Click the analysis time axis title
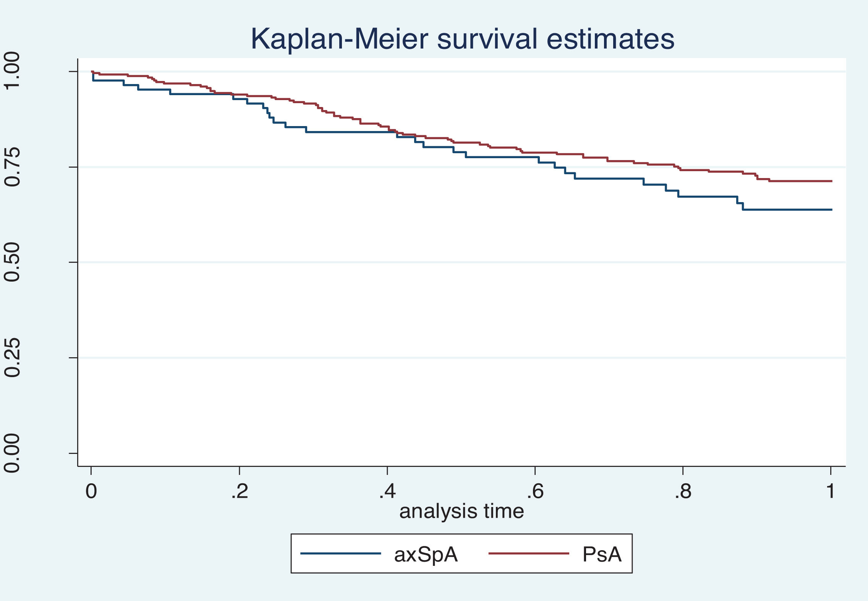Viewport: 868px width, 601px height. 462,511
